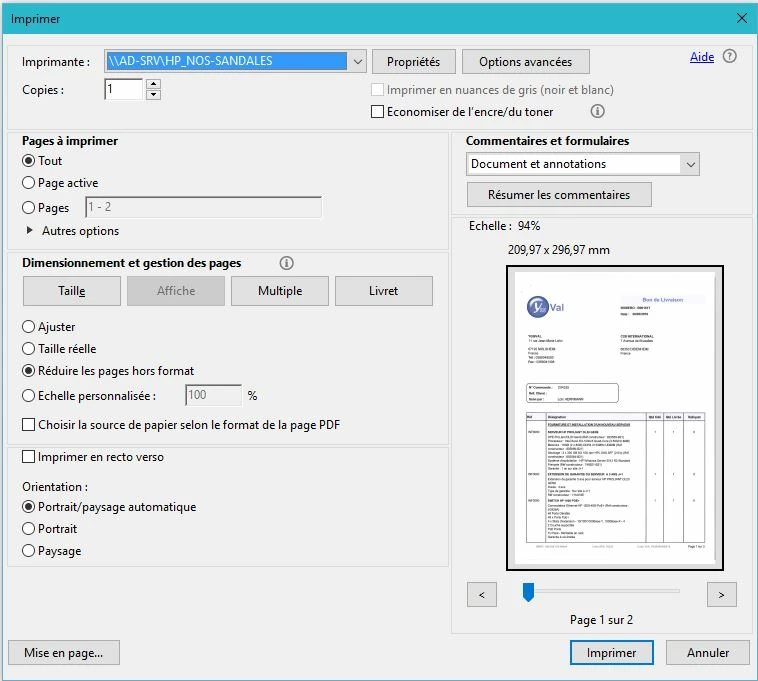Click Résumer les commentaires button

click(x=559, y=195)
